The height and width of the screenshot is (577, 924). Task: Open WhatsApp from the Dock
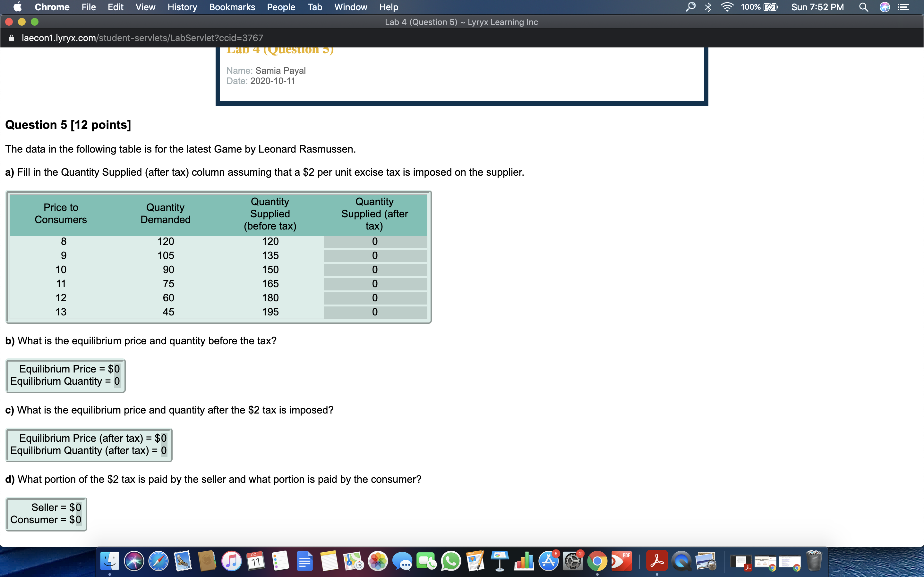click(x=452, y=562)
